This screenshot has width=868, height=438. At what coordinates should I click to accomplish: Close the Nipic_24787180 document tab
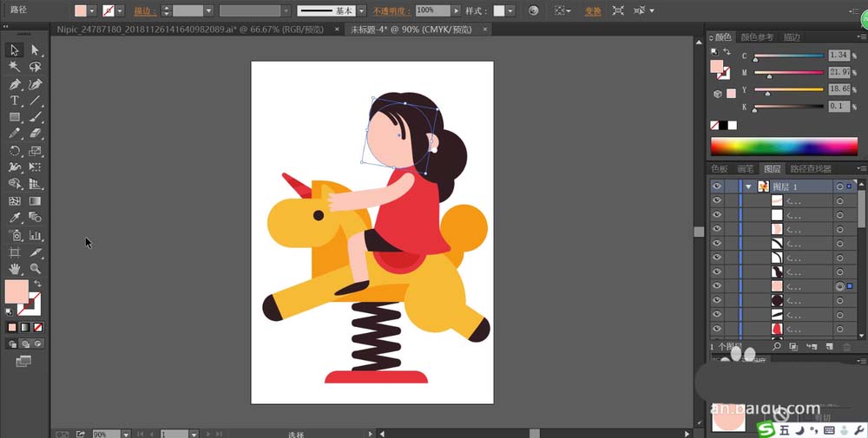[337, 29]
